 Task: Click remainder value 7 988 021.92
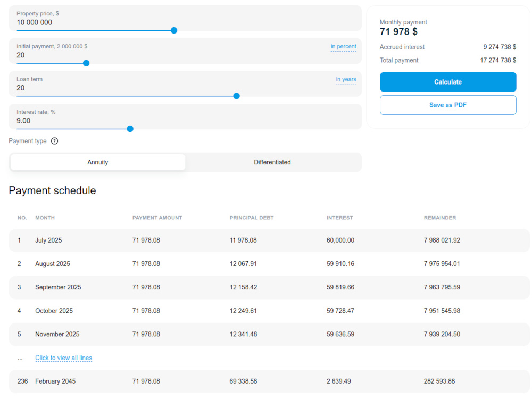442,240
